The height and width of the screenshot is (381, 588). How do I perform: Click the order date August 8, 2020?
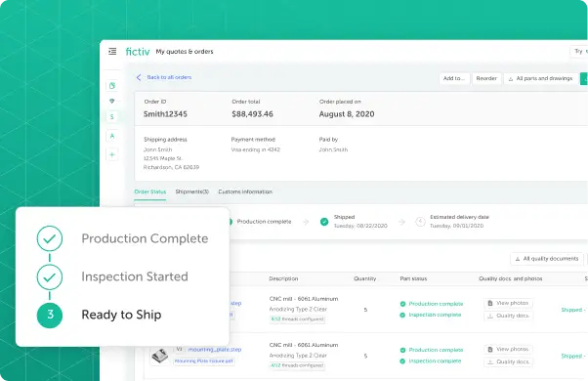[x=347, y=114]
